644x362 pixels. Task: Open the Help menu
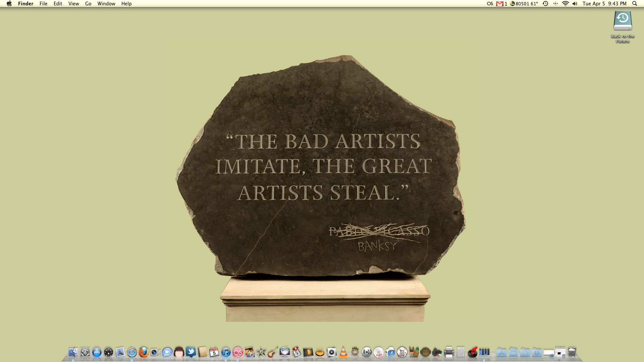click(x=126, y=4)
